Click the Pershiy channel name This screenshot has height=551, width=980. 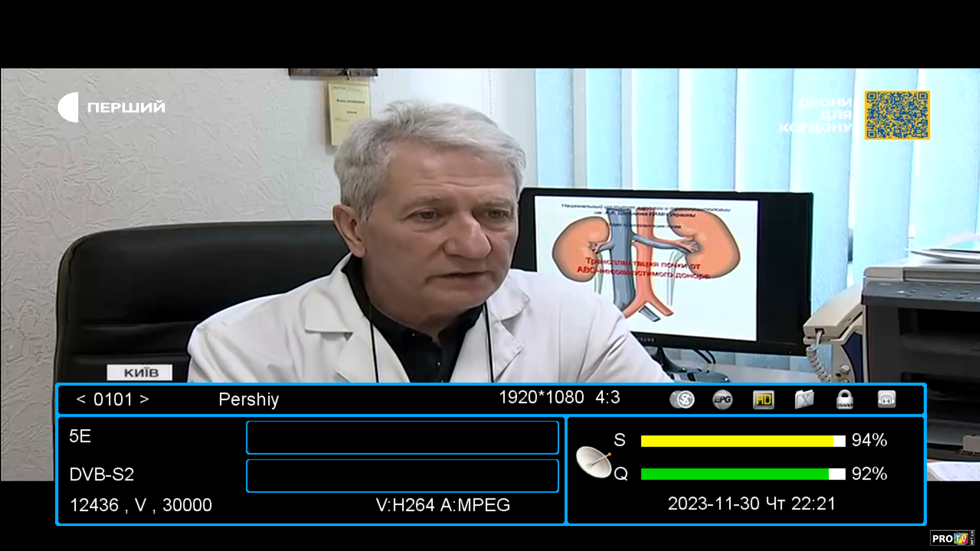coord(249,399)
